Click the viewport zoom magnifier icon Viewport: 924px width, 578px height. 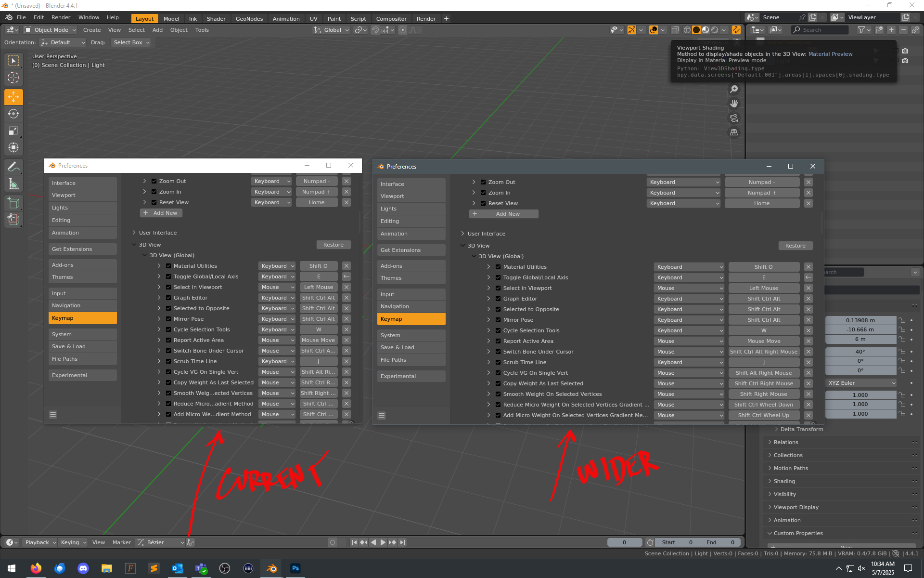tap(734, 89)
